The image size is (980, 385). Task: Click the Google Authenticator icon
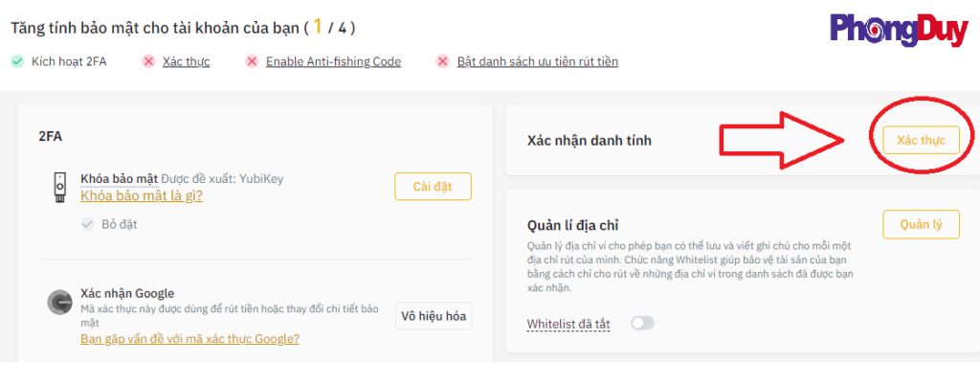click(x=59, y=303)
